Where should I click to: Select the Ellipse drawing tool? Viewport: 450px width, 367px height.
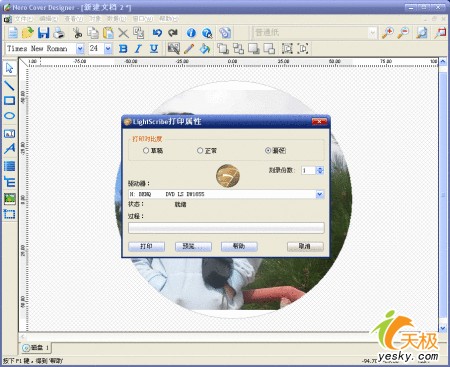click(9, 116)
